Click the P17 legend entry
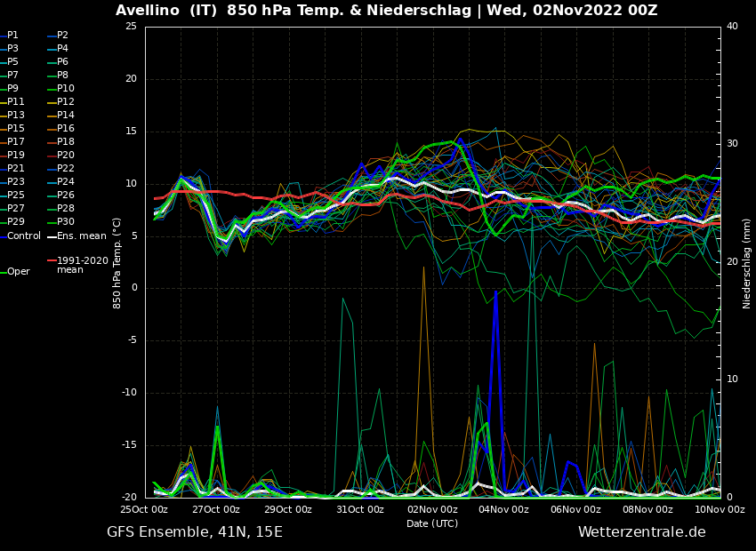The width and height of the screenshot is (756, 551). pos(16,142)
